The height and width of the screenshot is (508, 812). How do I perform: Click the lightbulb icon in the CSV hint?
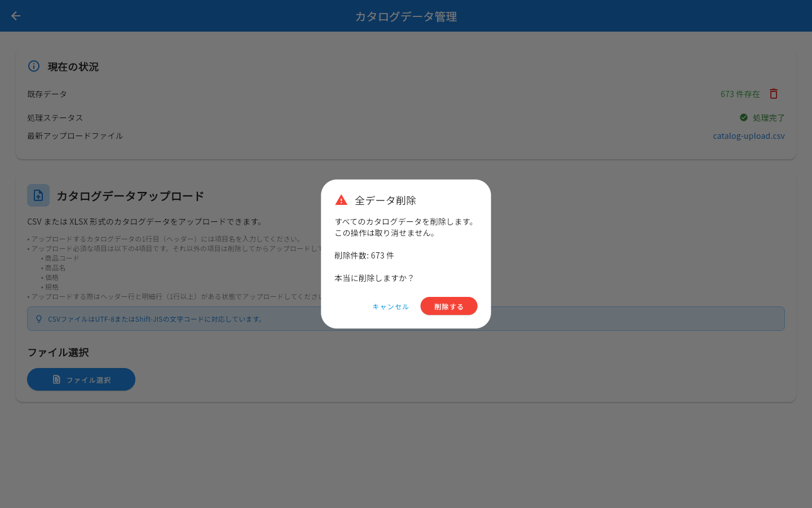[39, 319]
